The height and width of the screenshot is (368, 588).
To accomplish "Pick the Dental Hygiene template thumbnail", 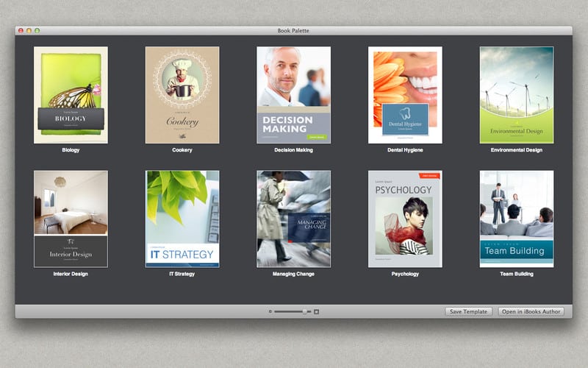I will pos(405,95).
